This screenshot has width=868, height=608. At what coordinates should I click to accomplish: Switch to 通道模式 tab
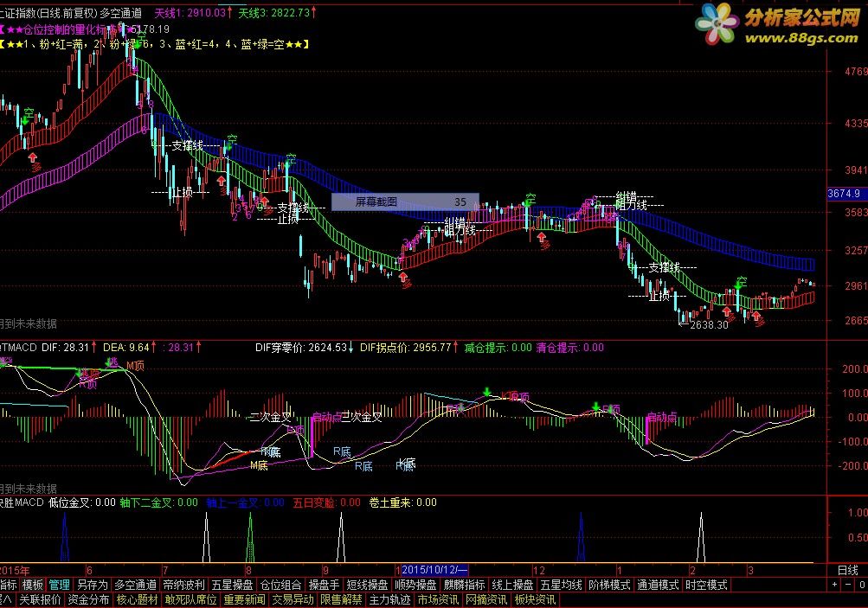[658, 585]
